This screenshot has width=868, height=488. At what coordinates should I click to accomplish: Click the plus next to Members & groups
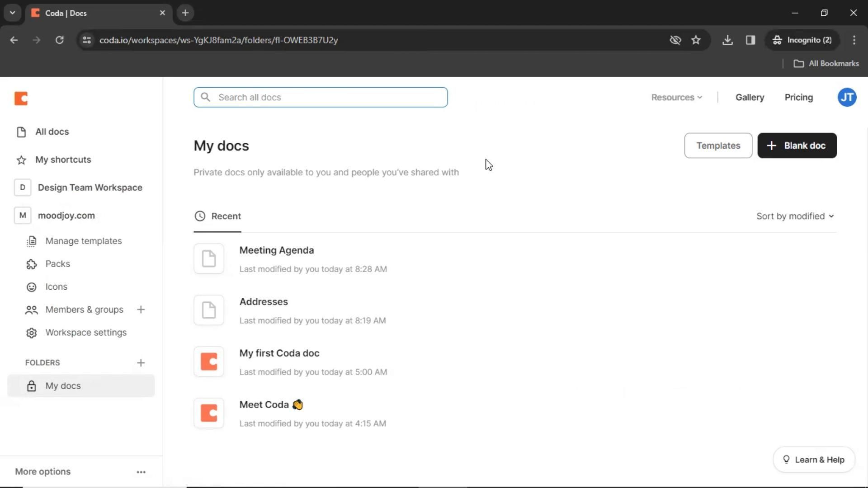click(141, 310)
